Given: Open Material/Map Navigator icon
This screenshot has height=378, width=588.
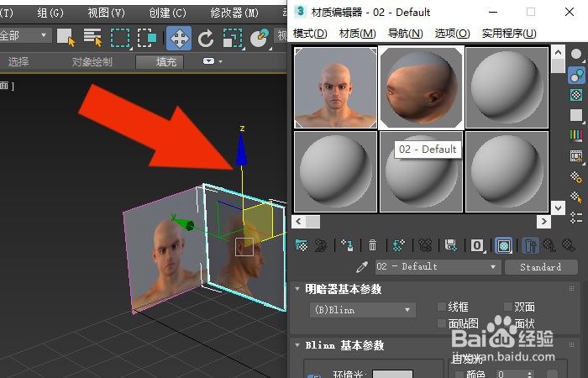Looking at the screenshot, I should point(576,218).
